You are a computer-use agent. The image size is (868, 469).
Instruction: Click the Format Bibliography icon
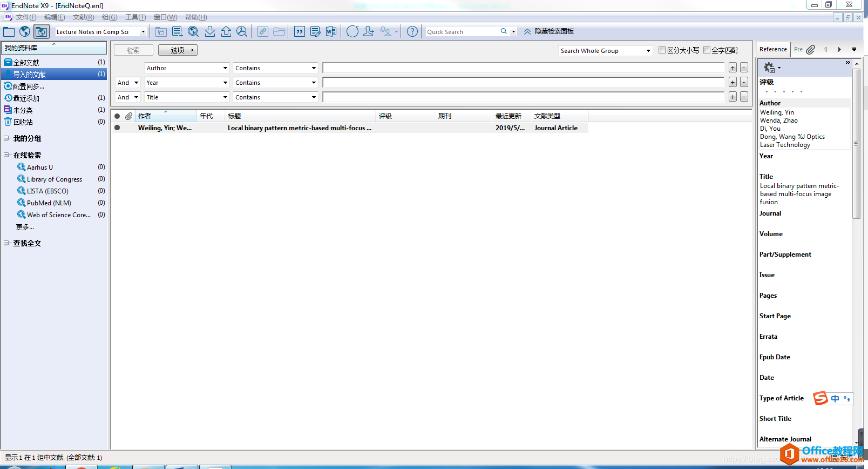tap(315, 32)
